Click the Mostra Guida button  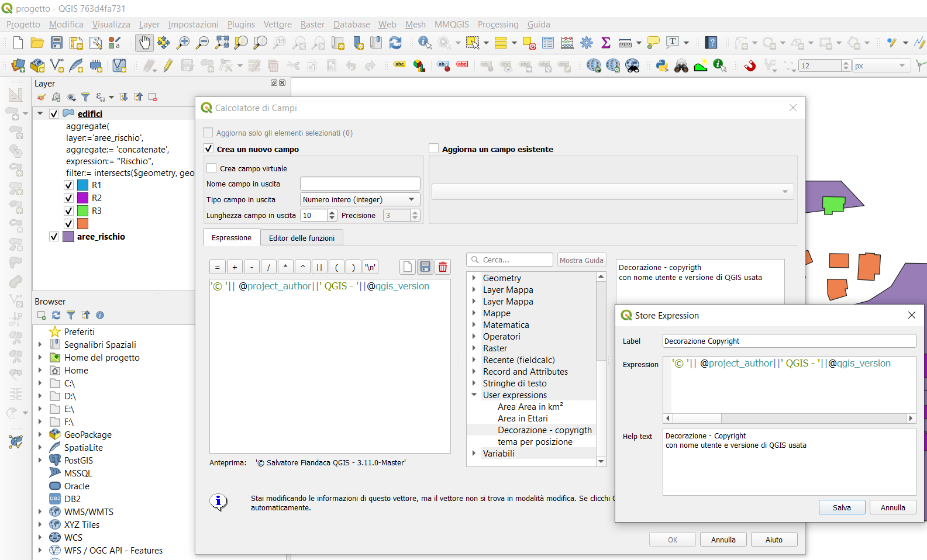coord(581,260)
